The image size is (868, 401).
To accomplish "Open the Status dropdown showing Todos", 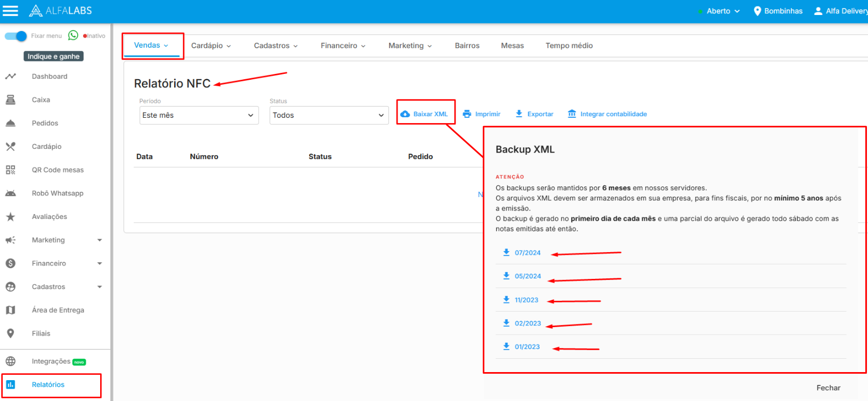I will click(x=329, y=115).
